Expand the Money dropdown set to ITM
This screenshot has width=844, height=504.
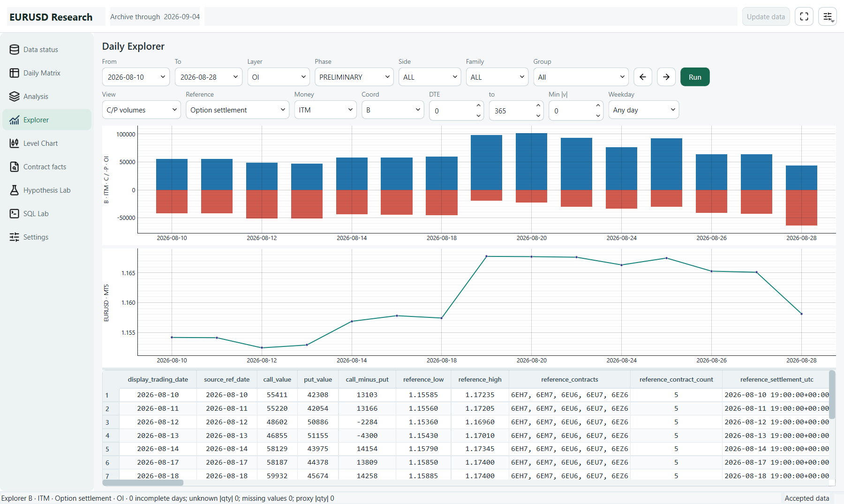[x=325, y=110]
